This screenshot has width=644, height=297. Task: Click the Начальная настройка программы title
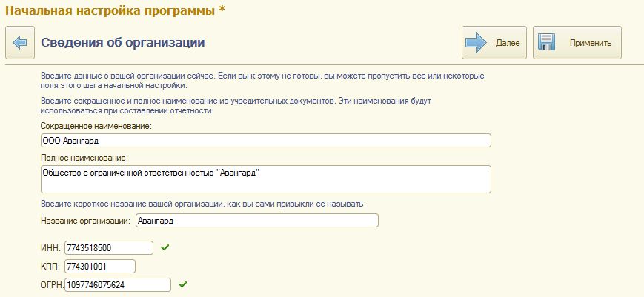116,10
